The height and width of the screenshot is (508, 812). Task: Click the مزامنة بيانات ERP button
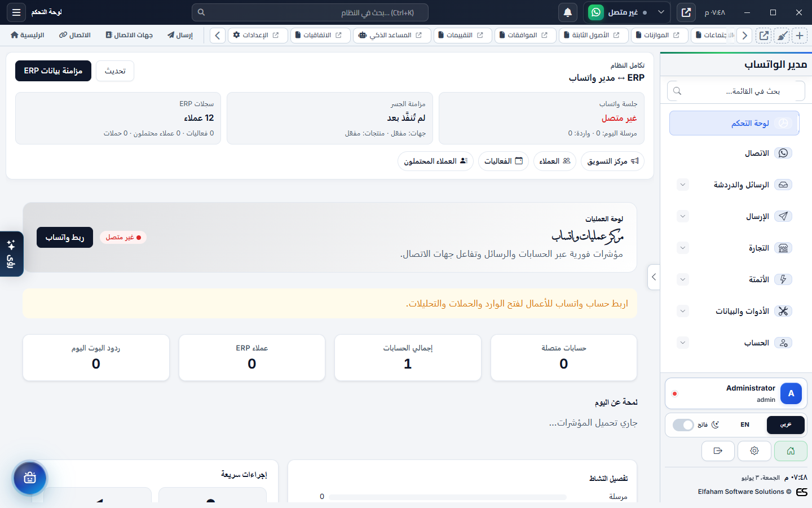[53, 71]
